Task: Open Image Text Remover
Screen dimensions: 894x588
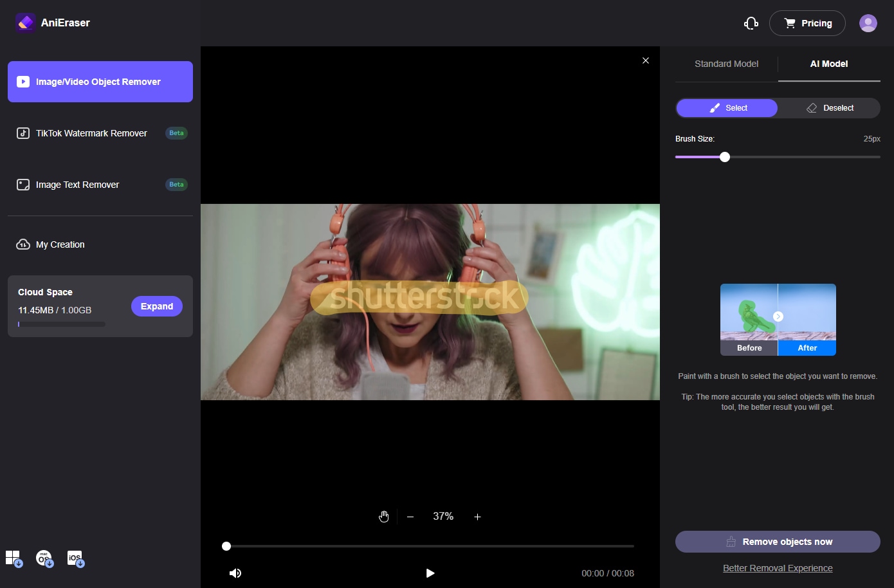Action: tap(100, 185)
